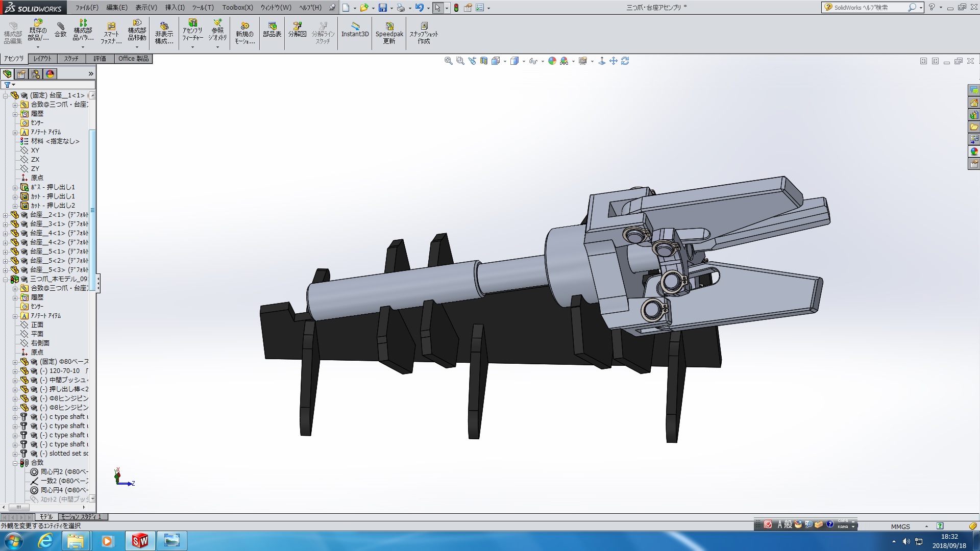
Task: Select 同心円2 mate in tree
Action: click(x=59, y=472)
